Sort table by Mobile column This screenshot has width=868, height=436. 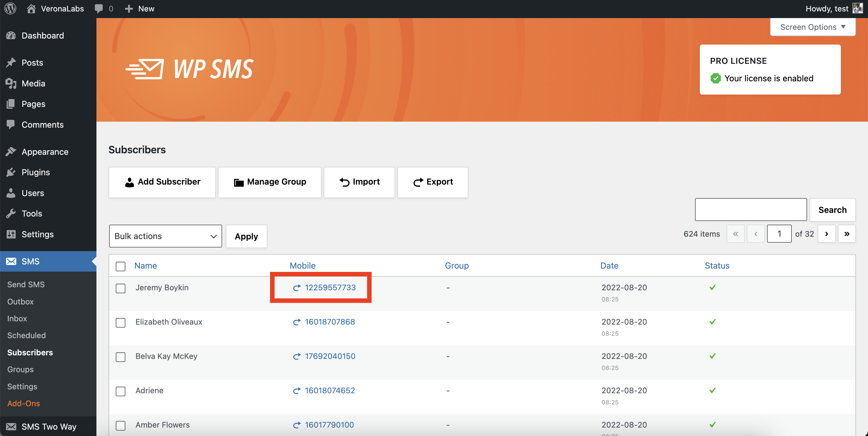pyautogui.click(x=303, y=266)
